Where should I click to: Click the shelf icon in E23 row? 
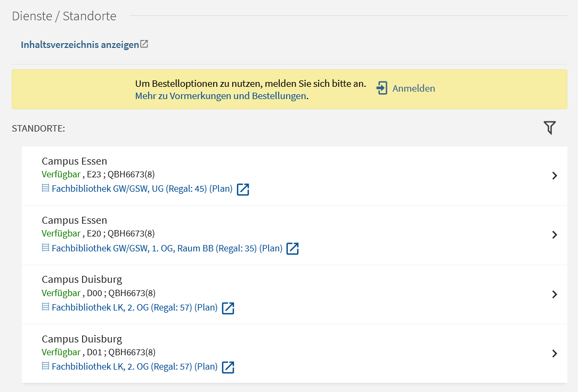pyautogui.click(x=45, y=189)
